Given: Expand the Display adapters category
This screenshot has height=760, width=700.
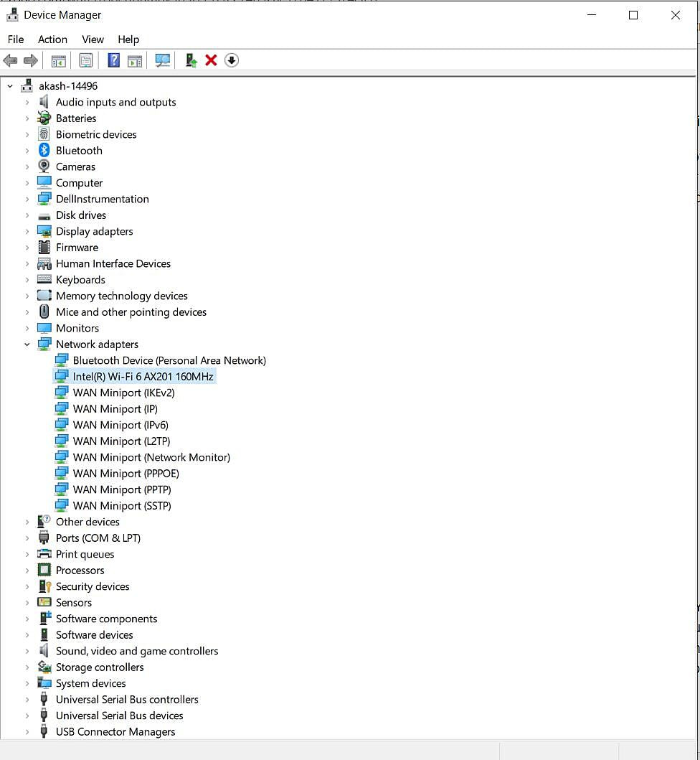Looking at the screenshot, I should [x=27, y=231].
